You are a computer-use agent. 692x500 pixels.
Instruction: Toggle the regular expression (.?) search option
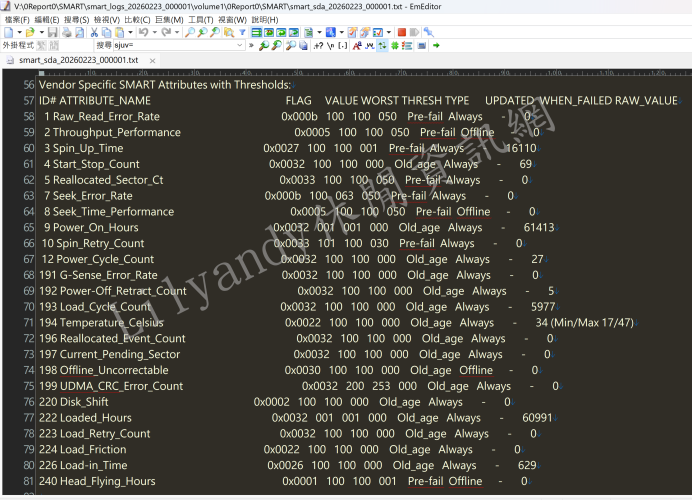click(318, 45)
